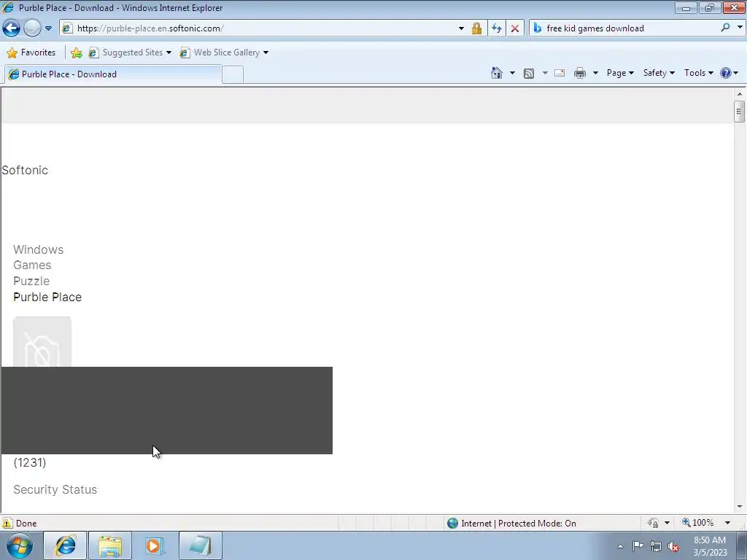The height and width of the screenshot is (560, 747).
Task: Open the taskbar clock 8:50 AM
Action: [x=710, y=546]
